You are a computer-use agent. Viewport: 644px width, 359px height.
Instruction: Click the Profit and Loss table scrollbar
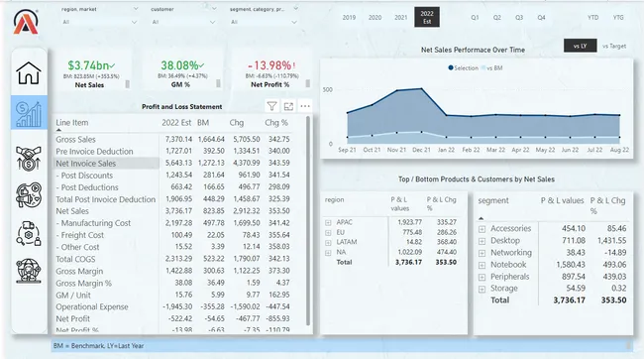308,220
